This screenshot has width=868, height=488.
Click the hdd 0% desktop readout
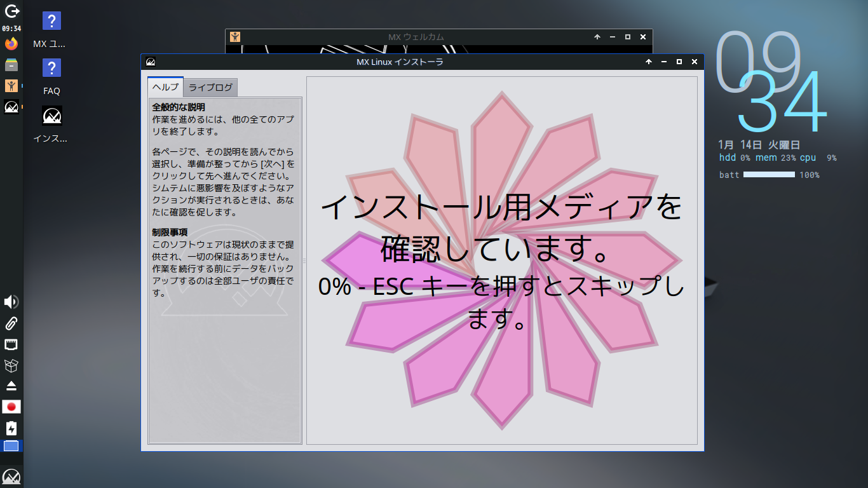735,158
